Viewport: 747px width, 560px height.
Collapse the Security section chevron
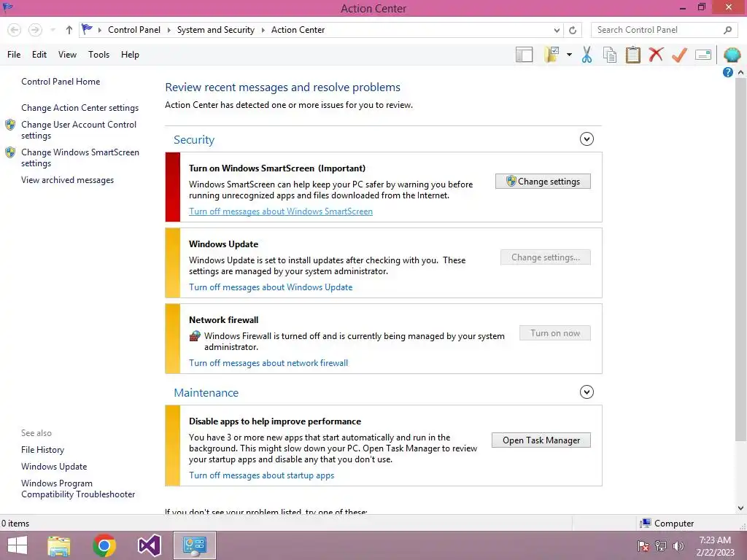587,139
